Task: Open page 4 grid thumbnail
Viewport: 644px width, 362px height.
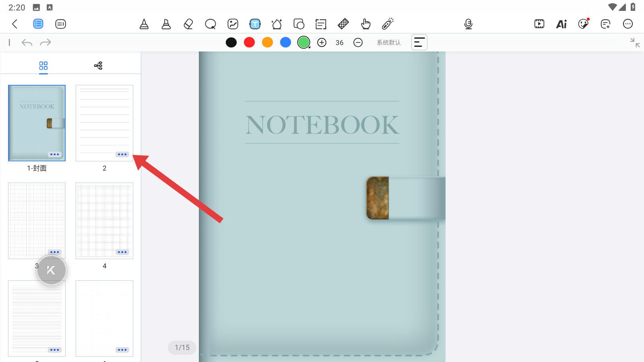Action: point(104,220)
